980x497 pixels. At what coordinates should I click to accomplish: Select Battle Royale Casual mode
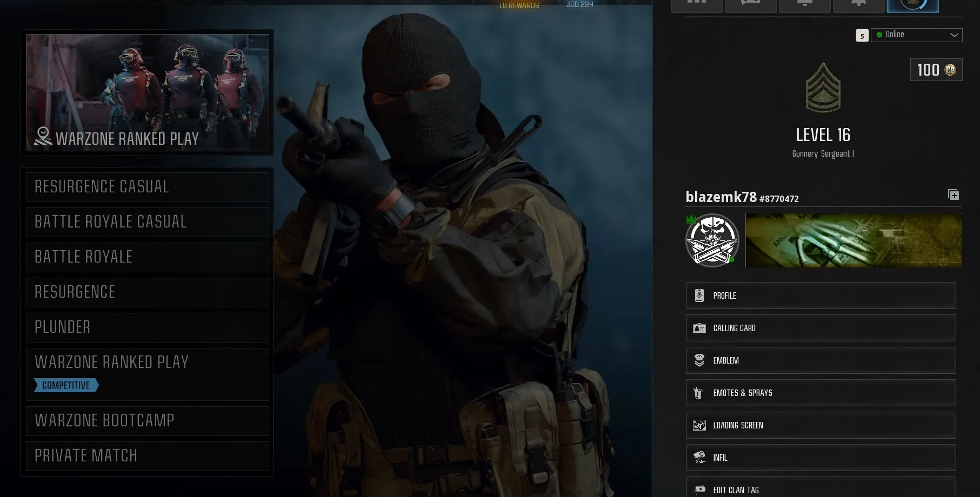tap(147, 222)
